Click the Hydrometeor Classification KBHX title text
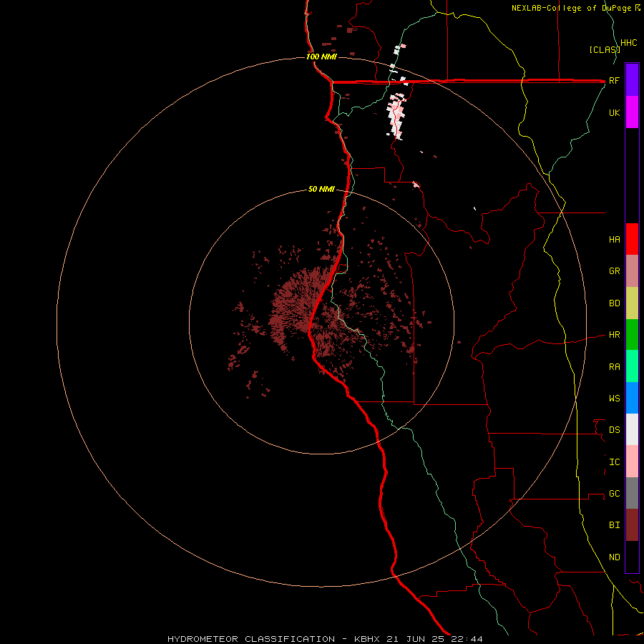644x644 pixels. [325, 639]
